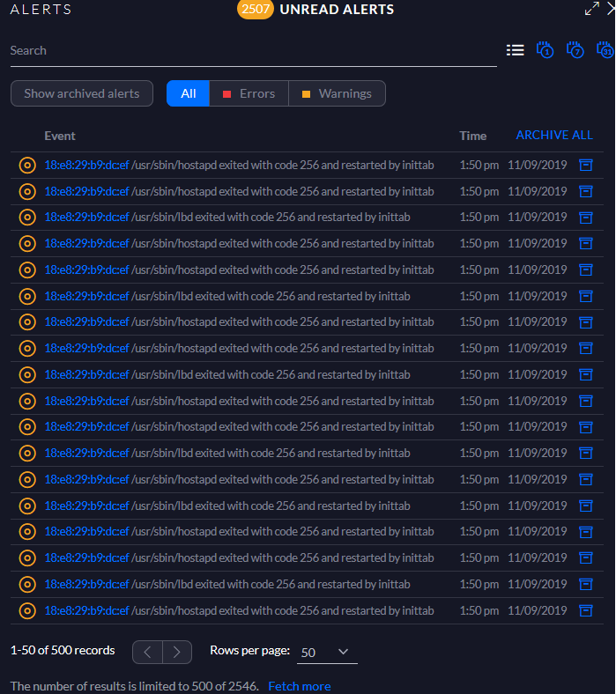Filter to Errors only
The width and height of the screenshot is (616, 694).
(x=249, y=93)
